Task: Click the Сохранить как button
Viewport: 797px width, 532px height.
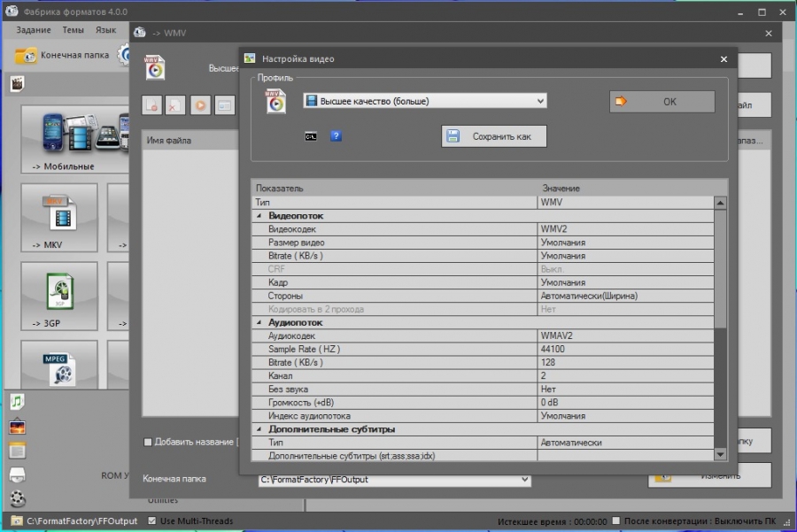Action: pyautogui.click(x=494, y=136)
